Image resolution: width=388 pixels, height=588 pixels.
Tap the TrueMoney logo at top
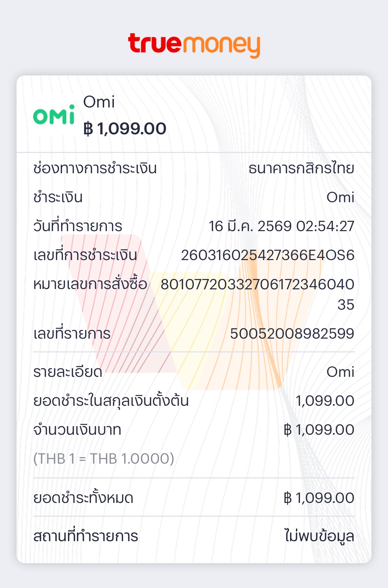194,45
